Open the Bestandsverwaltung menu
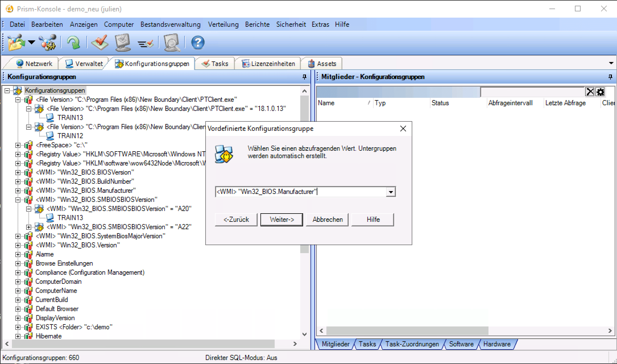The height and width of the screenshot is (364, 617). (x=170, y=24)
